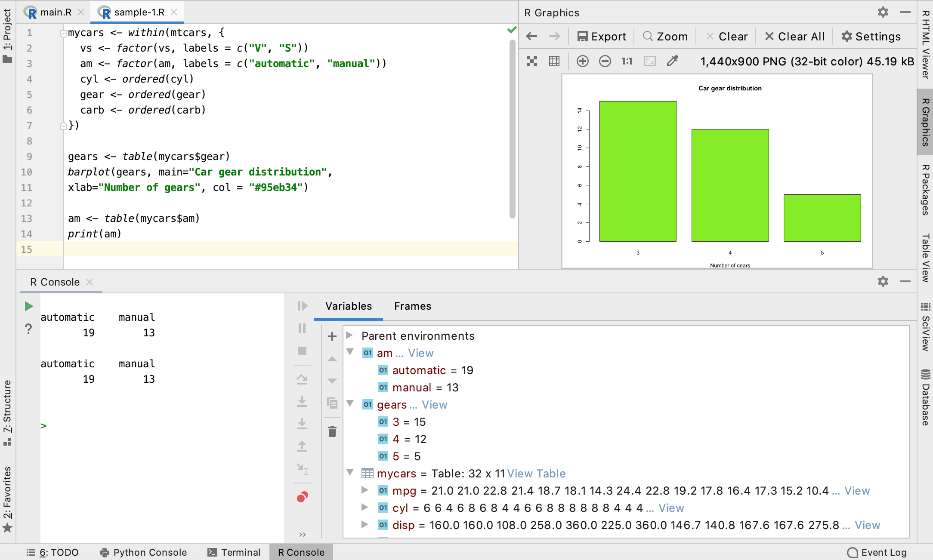Collapse the mycars table node
The width and height of the screenshot is (933, 560).
(x=350, y=473)
